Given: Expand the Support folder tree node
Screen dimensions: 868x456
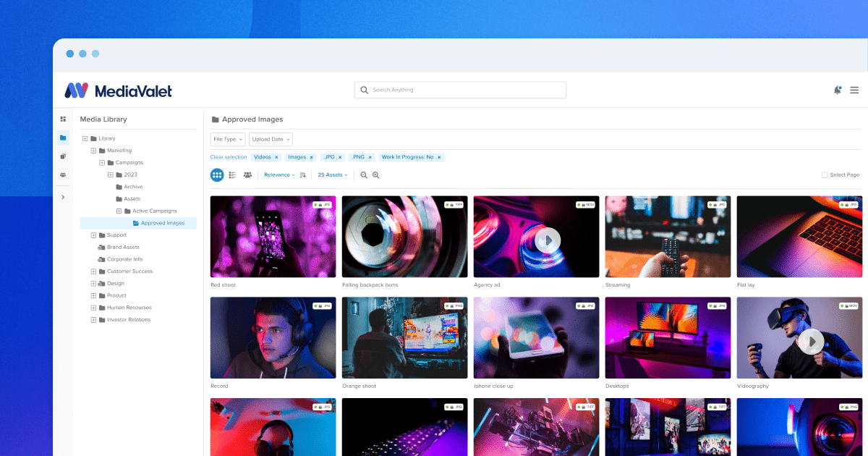Looking at the screenshot, I should (x=93, y=235).
